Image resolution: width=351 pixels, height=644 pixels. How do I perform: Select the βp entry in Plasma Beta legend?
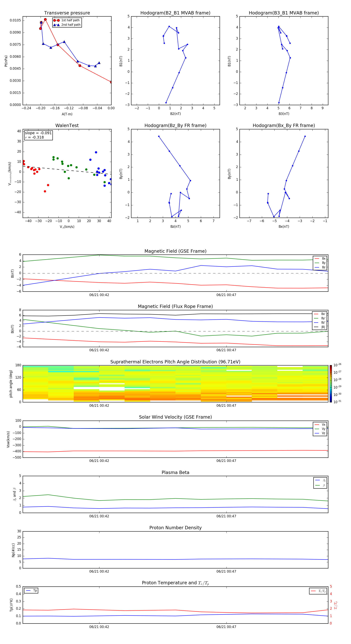point(320,480)
